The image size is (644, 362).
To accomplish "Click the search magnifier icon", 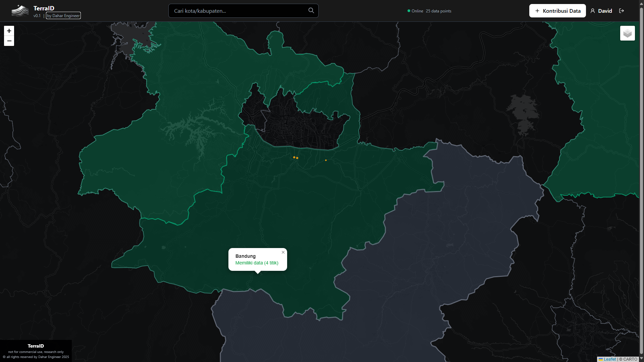I will (x=311, y=11).
